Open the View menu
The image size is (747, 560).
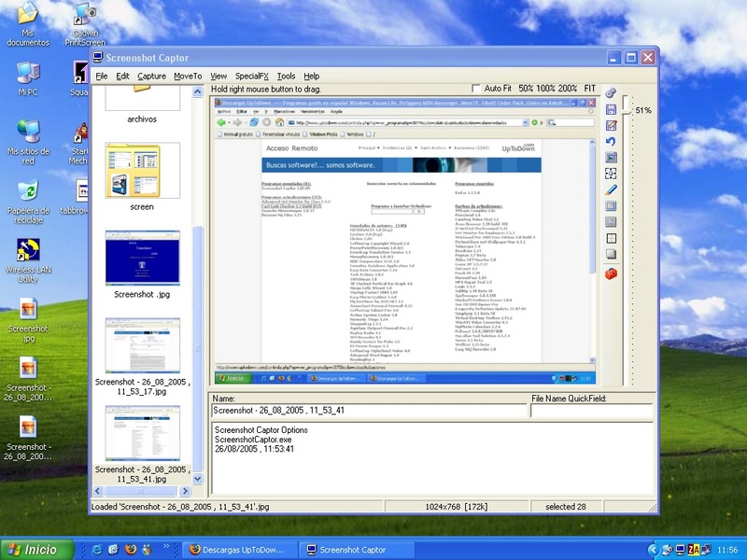(218, 77)
